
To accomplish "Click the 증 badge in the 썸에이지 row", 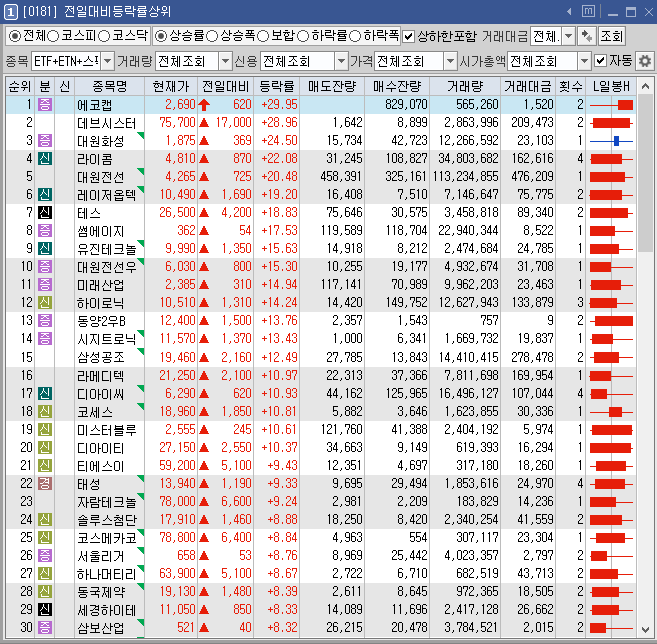I will [45, 230].
